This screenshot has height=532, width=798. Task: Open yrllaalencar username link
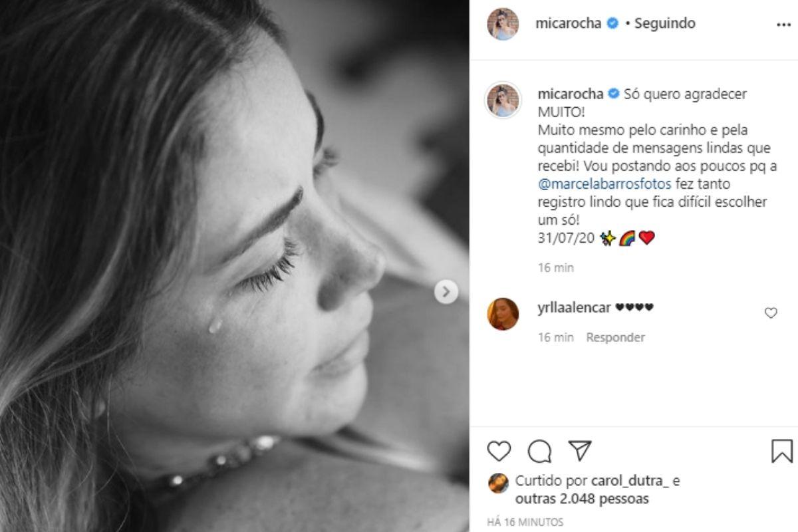(573, 307)
